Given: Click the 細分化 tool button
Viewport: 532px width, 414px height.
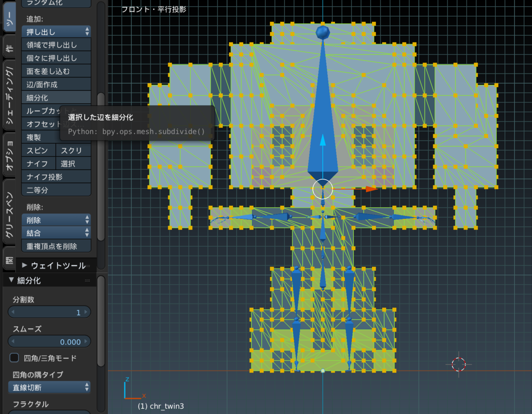Looking at the screenshot, I should [x=56, y=98].
